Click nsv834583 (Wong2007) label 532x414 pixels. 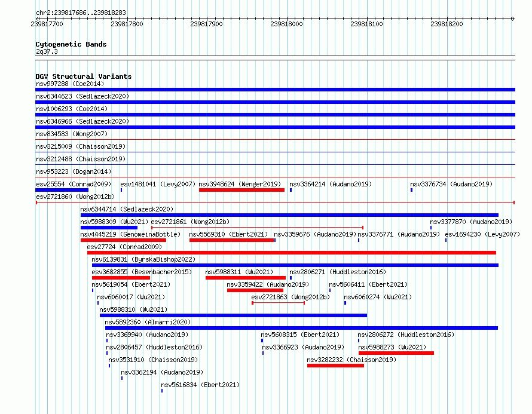click(x=72, y=134)
